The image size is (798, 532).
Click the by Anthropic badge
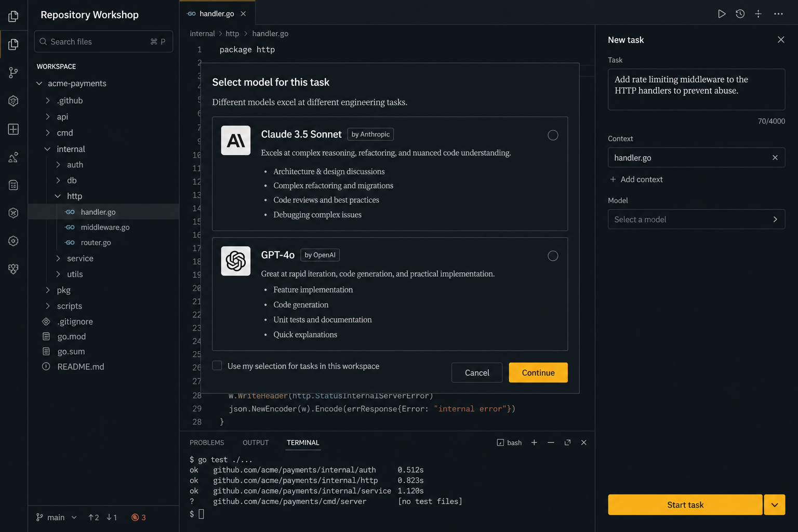(x=370, y=134)
